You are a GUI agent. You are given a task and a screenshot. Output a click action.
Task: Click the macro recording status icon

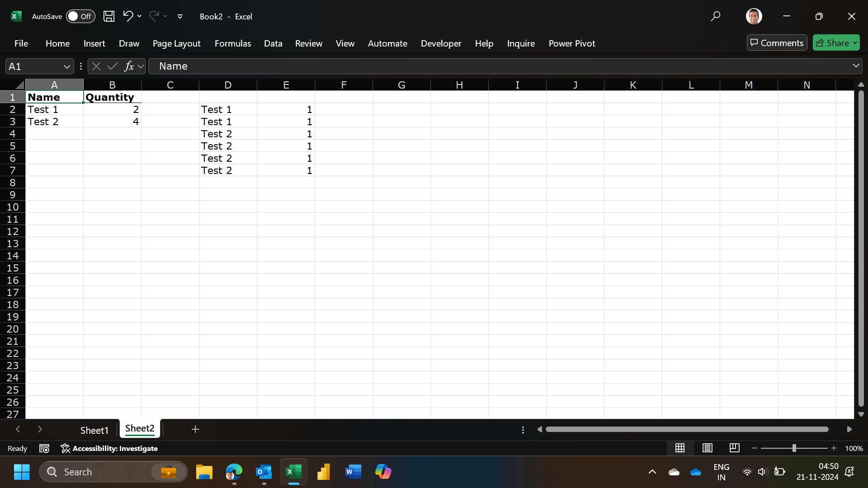click(x=44, y=448)
